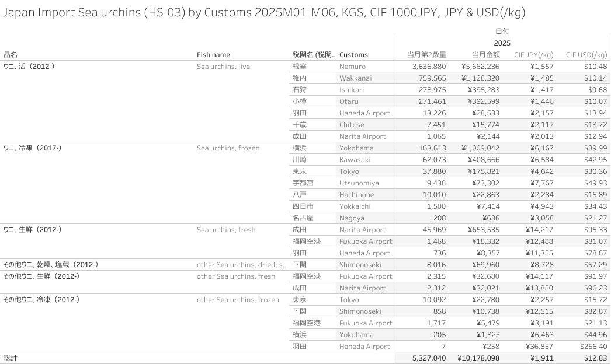Select the その他ウニ、生鮮（2012-） row label
This screenshot has height=364, width=611.
coord(41,277)
